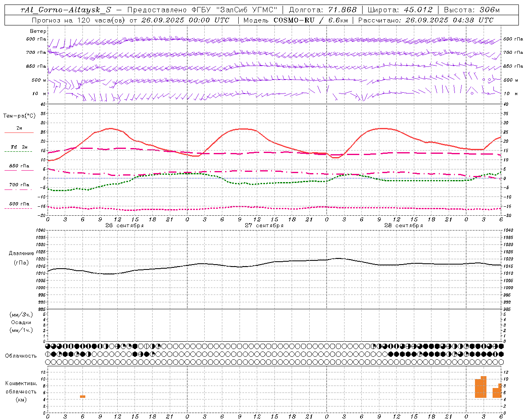
Task: Select the (мм/3ч.) precipitation unit label
Action: (x=21, y=315)
